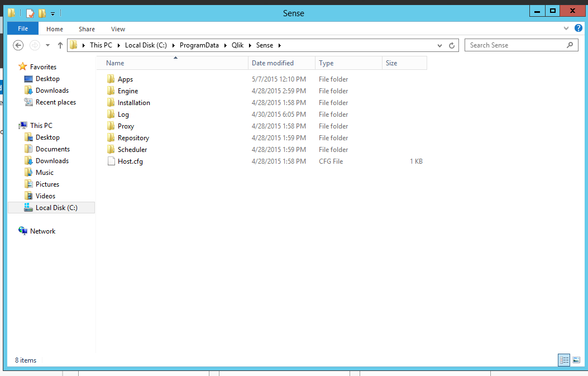The width and height of the screenshot is (588, 376).
Task: Open the Properties quick access icon
Action: pyautogui.click(x=30, y=13)
